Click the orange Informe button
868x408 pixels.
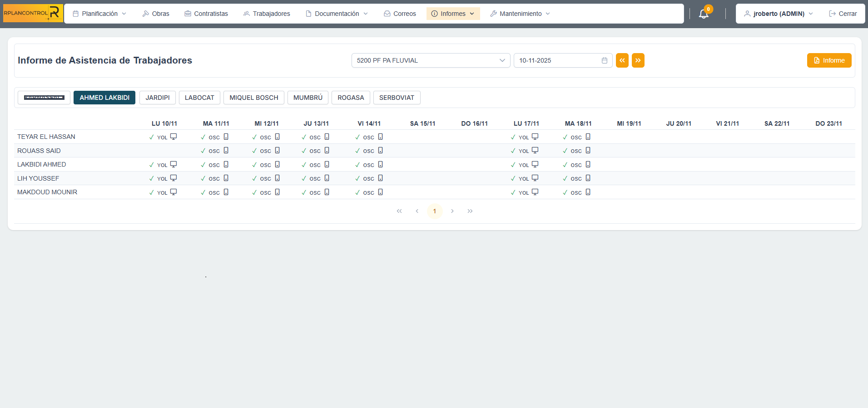[x=829, y=60]
